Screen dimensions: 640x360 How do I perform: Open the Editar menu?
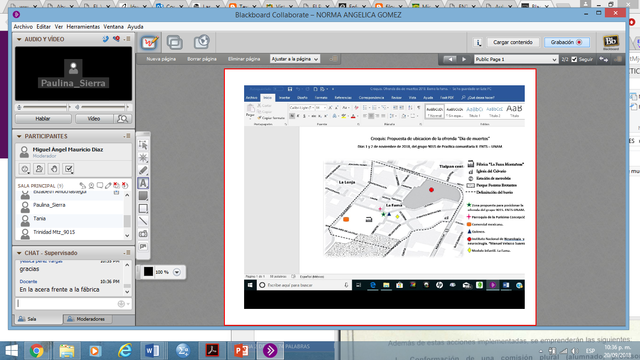44,27
